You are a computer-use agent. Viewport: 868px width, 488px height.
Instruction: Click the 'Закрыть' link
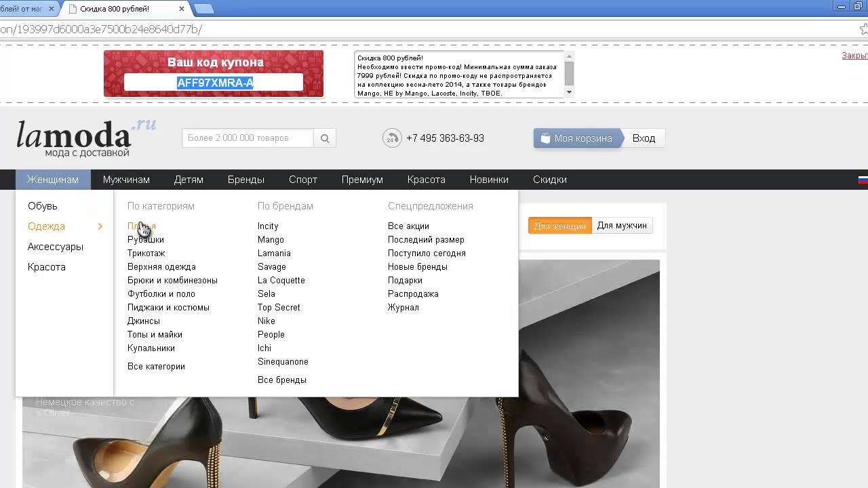[854, 56]
